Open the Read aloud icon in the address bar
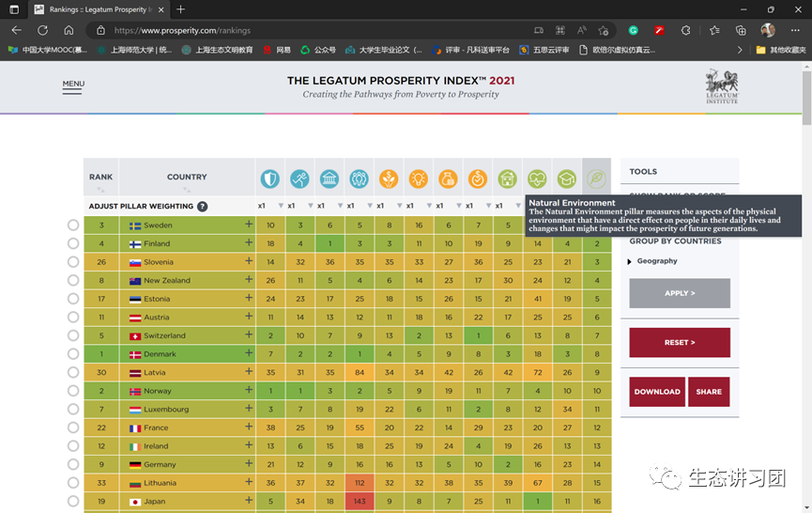Viewport: 812px width, 513px height. click(x=582, y=31)
